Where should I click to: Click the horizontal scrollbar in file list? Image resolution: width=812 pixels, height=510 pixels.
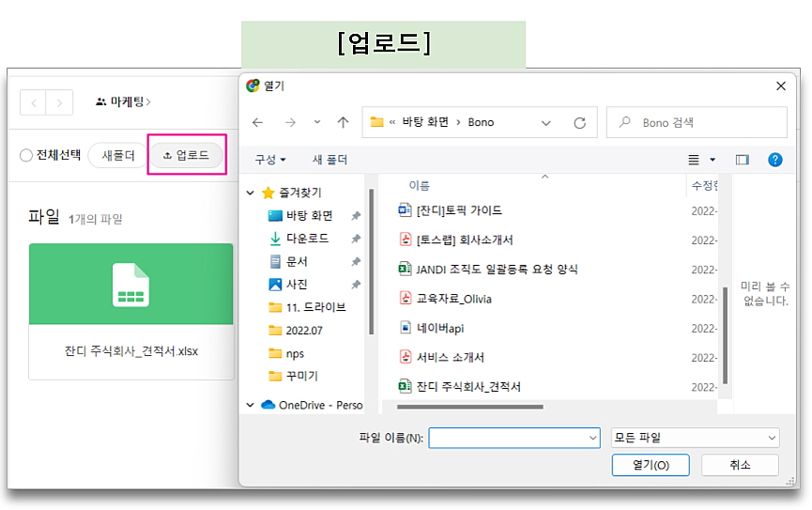pos(469,407)
